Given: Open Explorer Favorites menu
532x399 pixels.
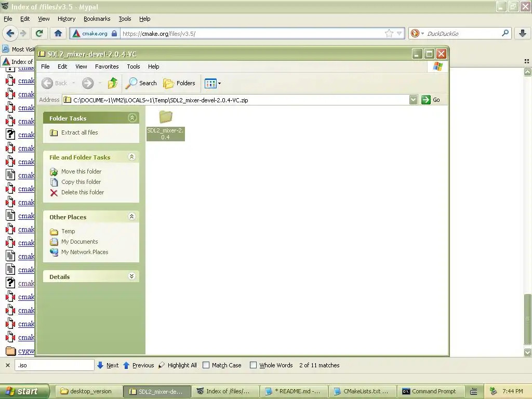Looking at the screenshot, I should [x=107, y=66].
